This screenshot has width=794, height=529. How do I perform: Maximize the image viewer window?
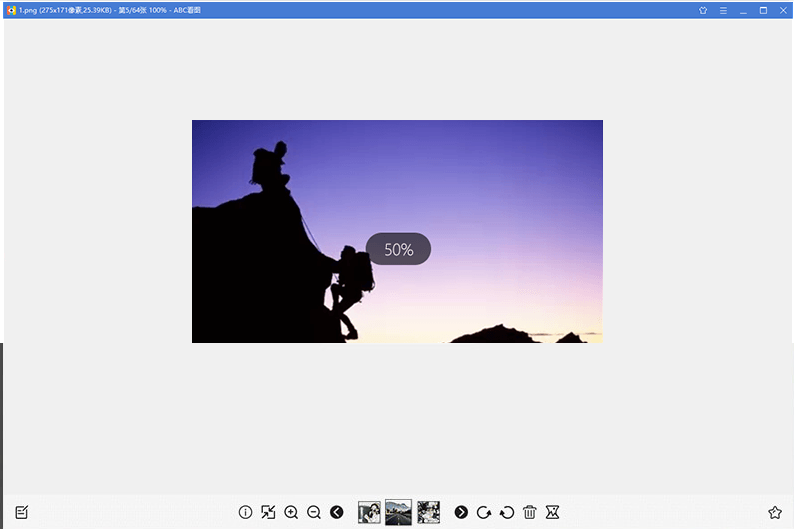763,10
